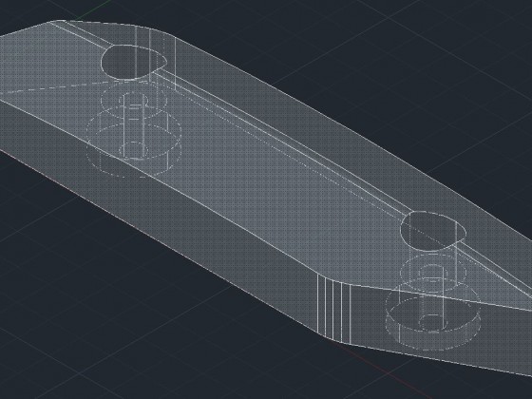The image size is (532, 399).
Task: Select the left teardrop hole on top face
Action: click(x=134, y=63)
